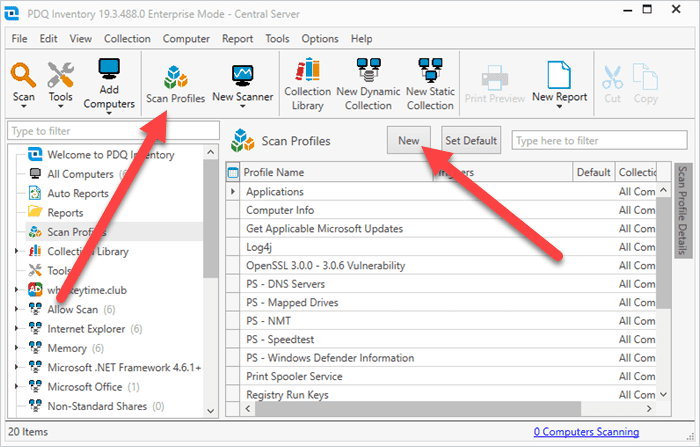Click Add Computers monitor icon
The width and height of the screenshot is (700, 447).
point(109,70)
